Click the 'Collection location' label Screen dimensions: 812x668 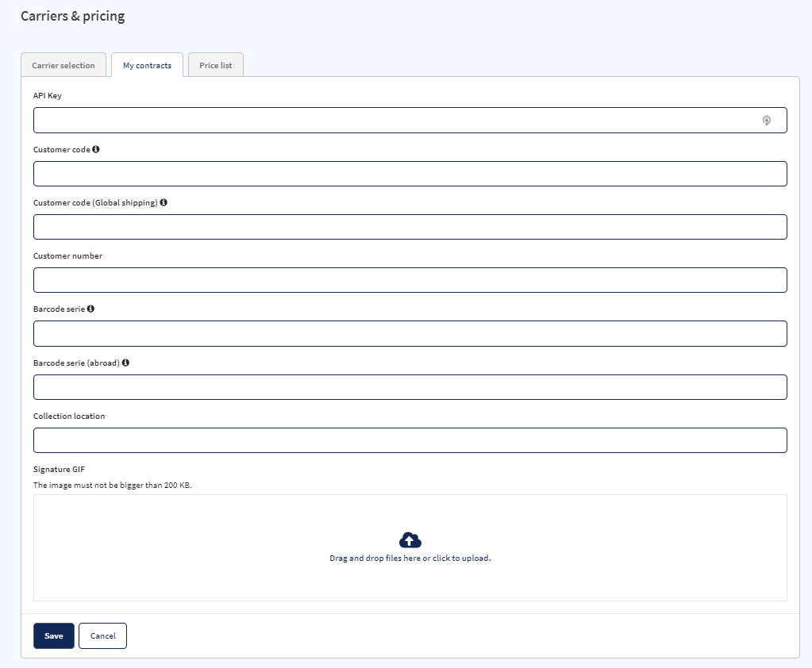pyautogui.click(x=69, y=416)
